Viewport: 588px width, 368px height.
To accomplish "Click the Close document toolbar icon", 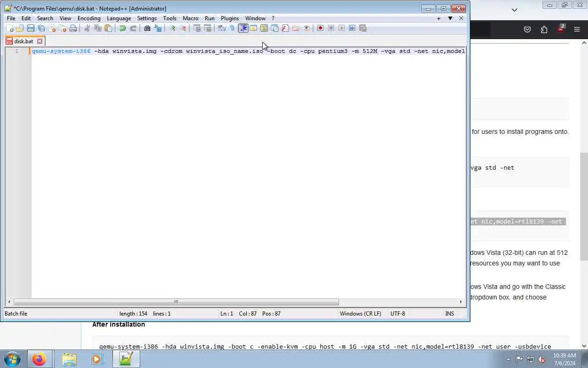I will pyautogui.click(x=52, y=28).
